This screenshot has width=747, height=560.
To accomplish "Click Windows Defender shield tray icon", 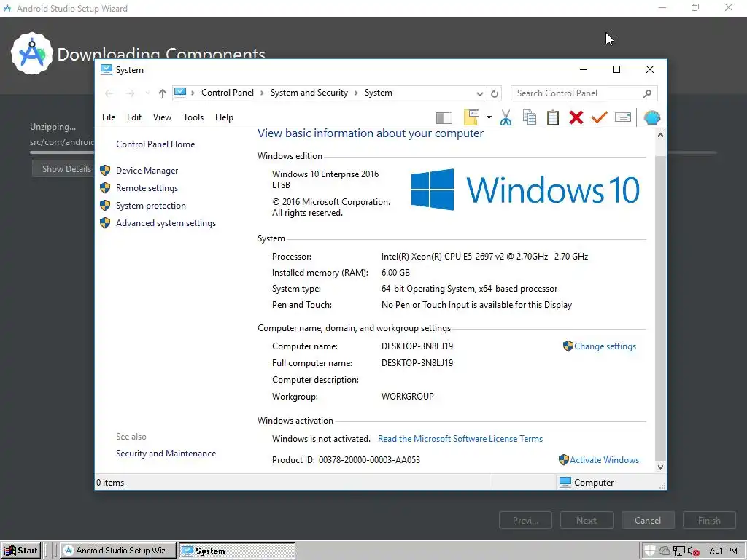I will pos(649,551).
